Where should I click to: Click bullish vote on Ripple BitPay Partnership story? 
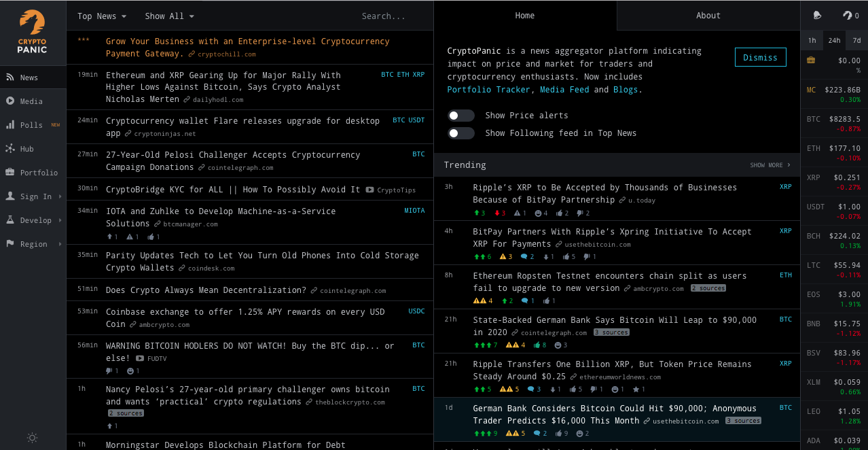[x=479, y=213]
